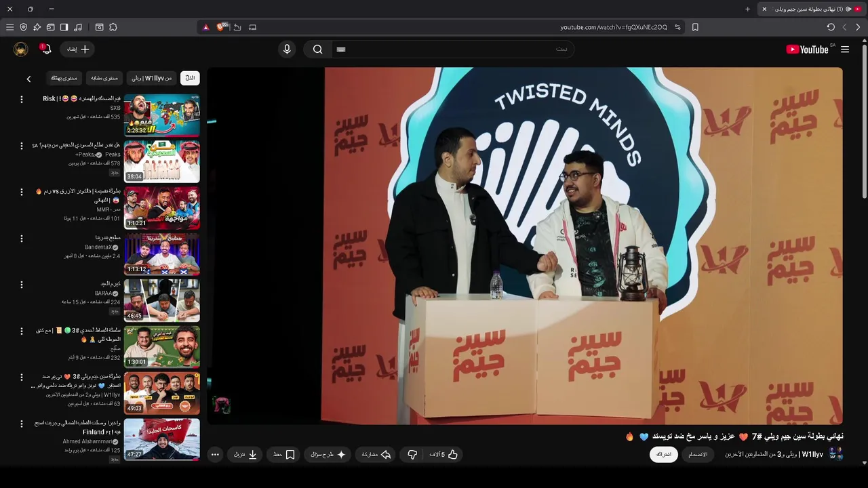Select the الكل filter chip

pos(190,78)
